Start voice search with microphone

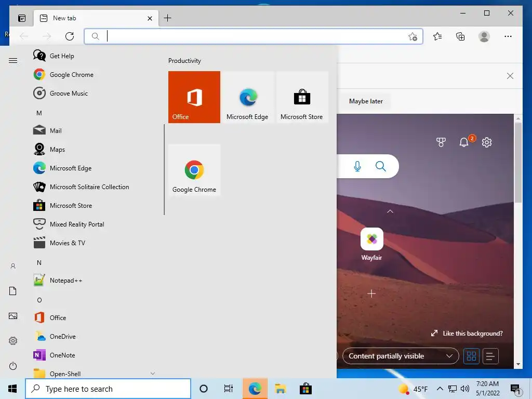pyautogui.click(x=357, y=166)
